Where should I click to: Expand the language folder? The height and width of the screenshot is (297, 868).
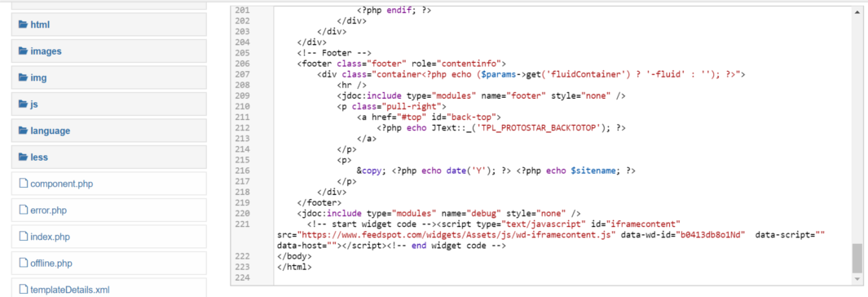coord(109,131)
